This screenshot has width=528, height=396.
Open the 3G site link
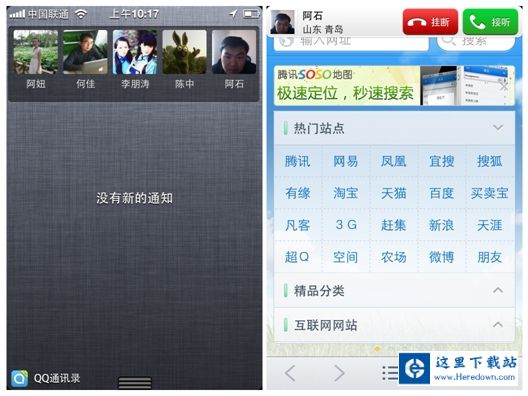(x=346, y=225)
